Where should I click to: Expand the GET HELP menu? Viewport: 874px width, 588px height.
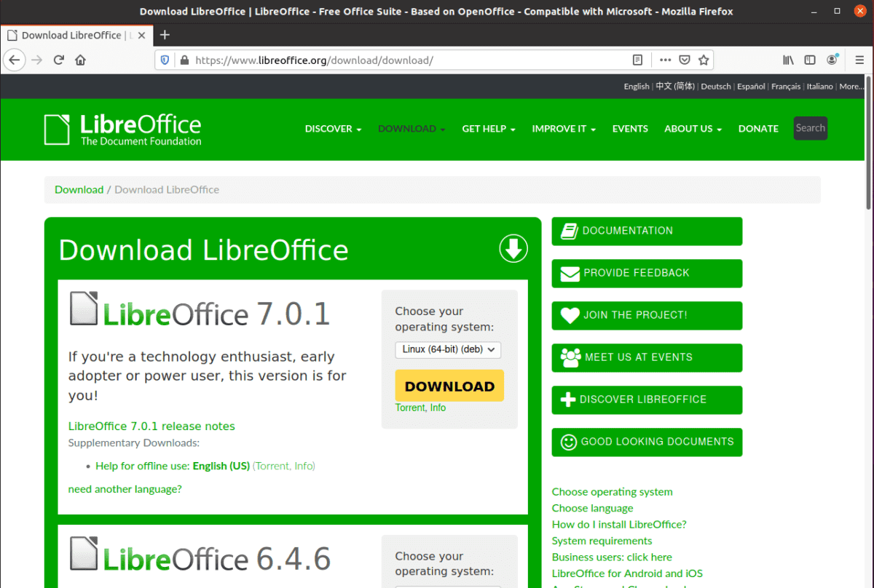click(x=488, y=129)
